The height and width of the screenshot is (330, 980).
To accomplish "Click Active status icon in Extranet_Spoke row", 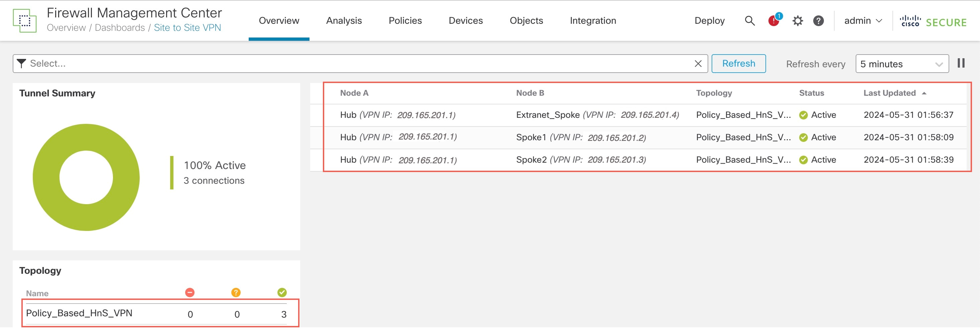I will tap(803, 115).
